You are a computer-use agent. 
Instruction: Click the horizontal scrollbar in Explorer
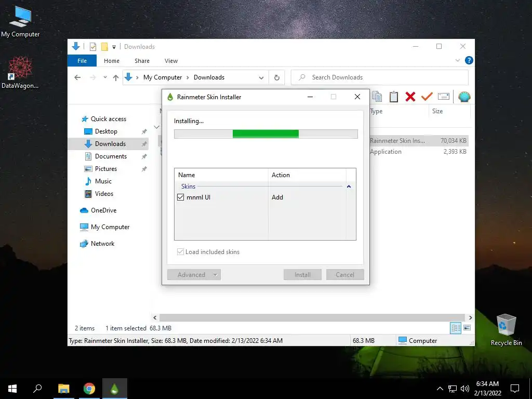coord(312,317)
